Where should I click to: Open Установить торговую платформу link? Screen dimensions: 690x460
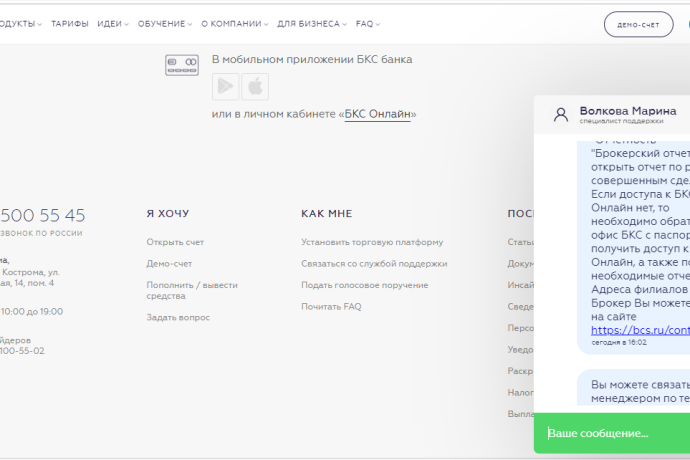372,242
